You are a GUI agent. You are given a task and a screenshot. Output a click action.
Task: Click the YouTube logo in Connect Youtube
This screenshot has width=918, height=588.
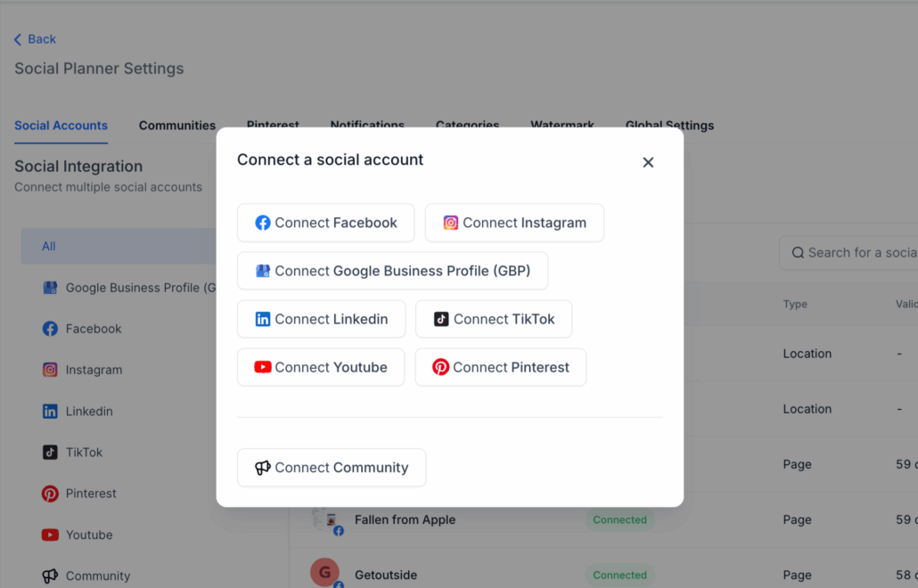click(262, 367)
